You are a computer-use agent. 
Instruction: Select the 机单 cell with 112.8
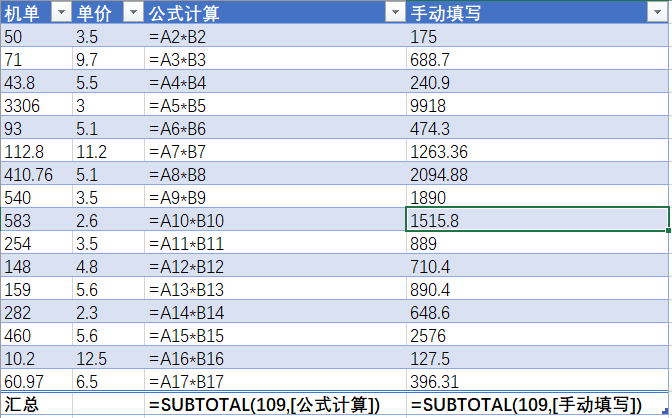pos(36,151)
